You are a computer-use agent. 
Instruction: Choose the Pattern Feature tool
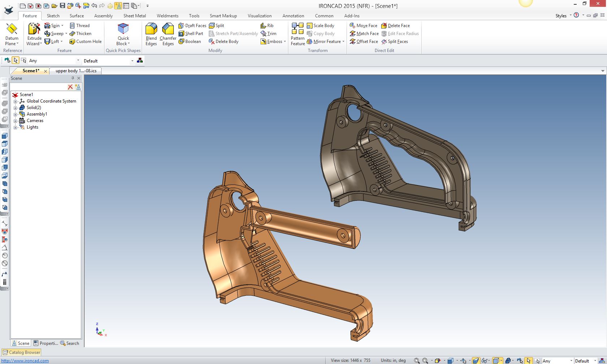[x=298, y=34]
